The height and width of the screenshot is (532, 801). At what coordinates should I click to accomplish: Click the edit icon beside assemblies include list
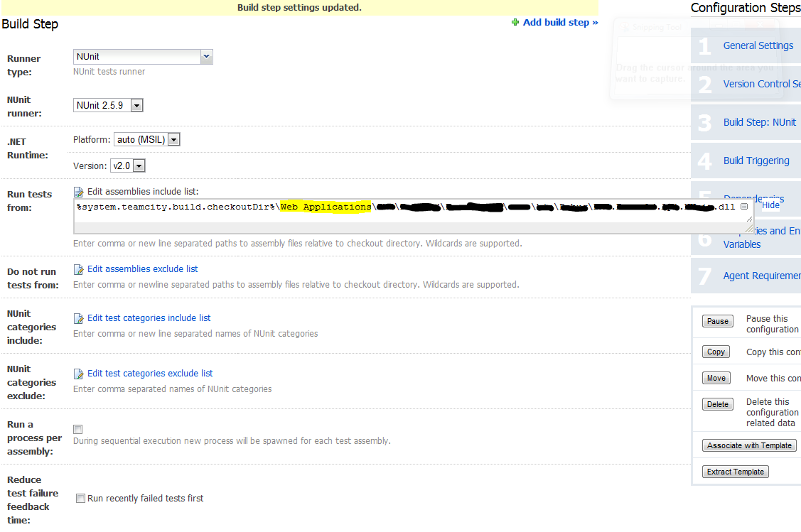pos(79,192)
